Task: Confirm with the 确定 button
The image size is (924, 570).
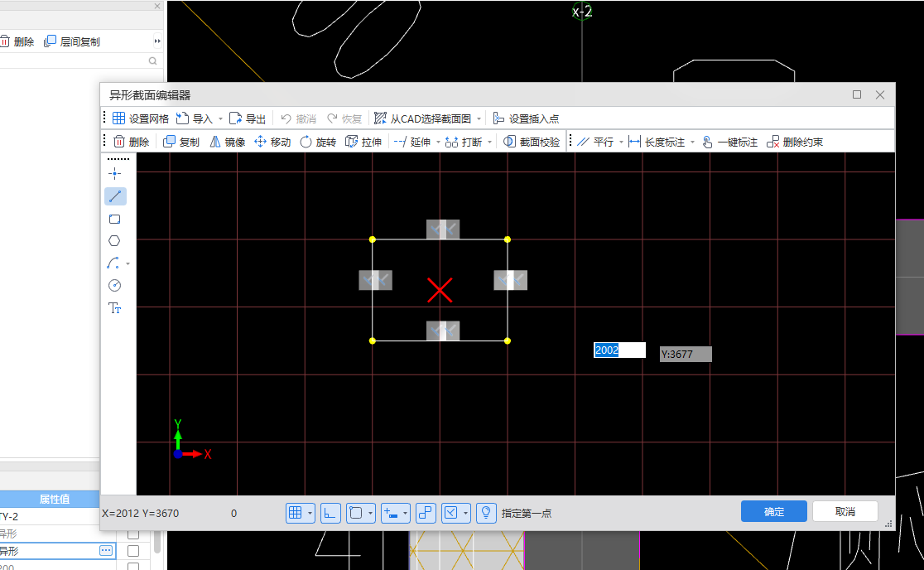Action: point(774,512)
